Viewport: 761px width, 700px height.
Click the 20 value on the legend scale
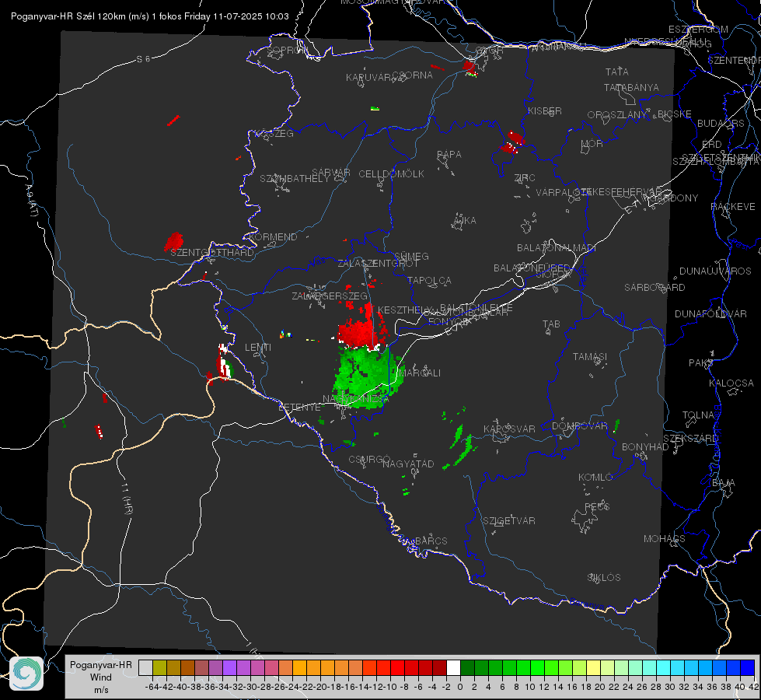[x=600, y=687]
